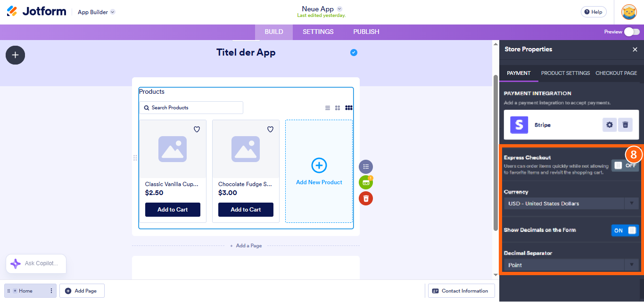Go to the PUBLISH tab
The width and height of the screenshot is (644, 302).
pyautogui.click(x=366, y=32)
